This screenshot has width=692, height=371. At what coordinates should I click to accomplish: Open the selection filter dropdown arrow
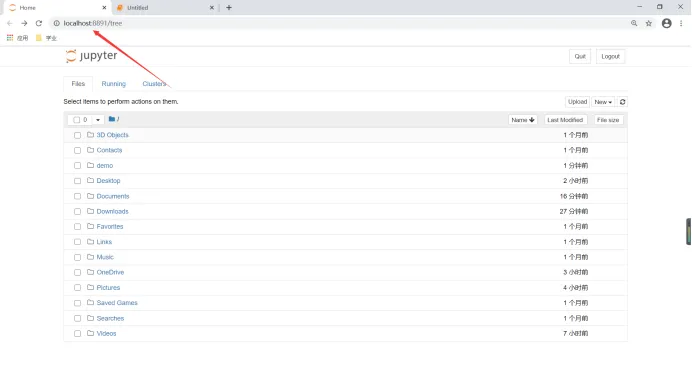pos(98,120)
